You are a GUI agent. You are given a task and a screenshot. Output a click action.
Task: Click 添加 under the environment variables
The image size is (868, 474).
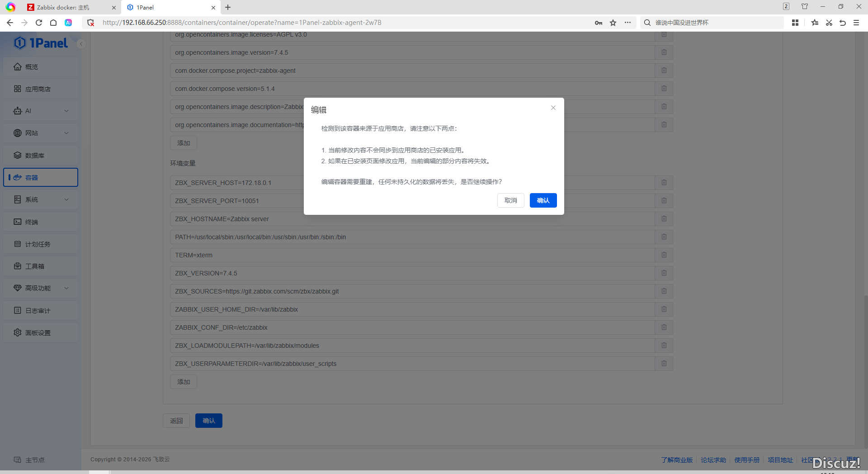[x=184, y=382]
